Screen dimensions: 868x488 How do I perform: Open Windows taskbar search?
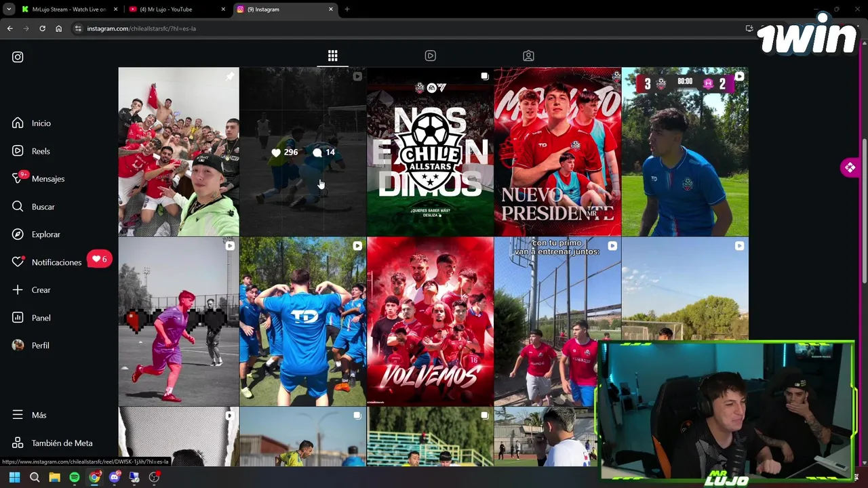pos(35,477)
